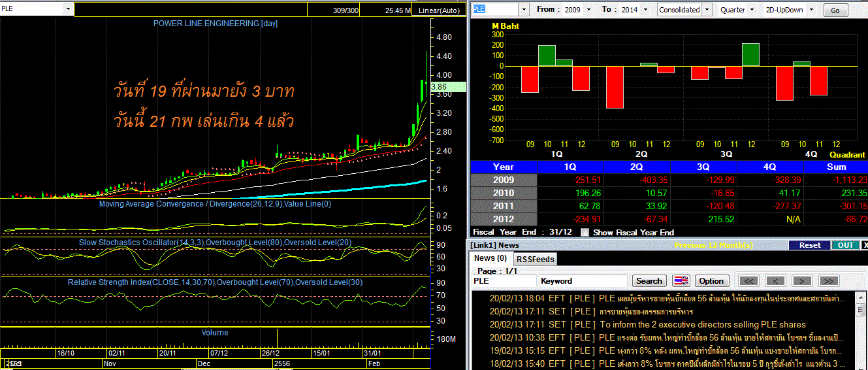Click the 309/300 counter in chart header
The height and width of the screenshot is (370, 868).
point(346,10)
